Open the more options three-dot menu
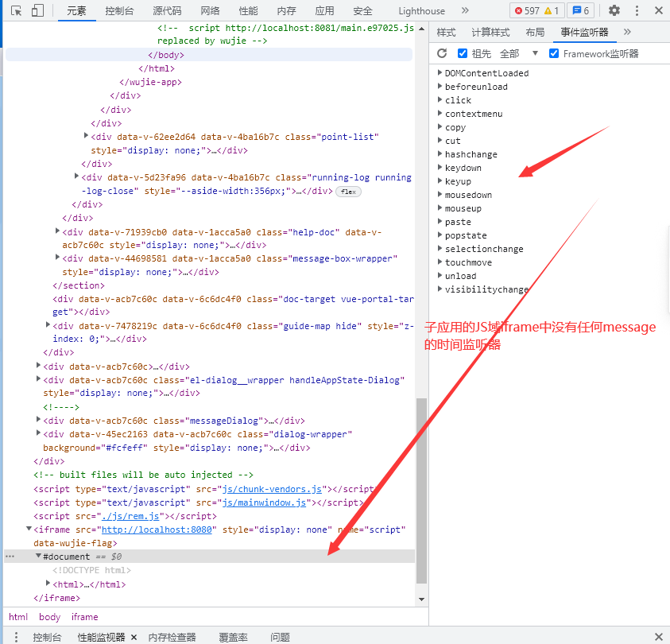 coord(637,10)
